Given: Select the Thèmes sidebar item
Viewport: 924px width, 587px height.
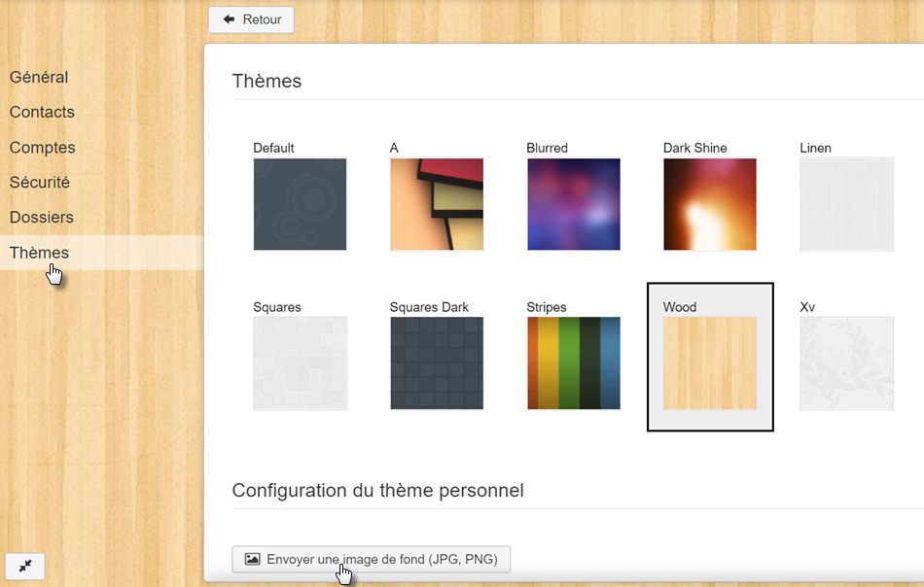Looking at the screenshot, I should click(40, 253).
